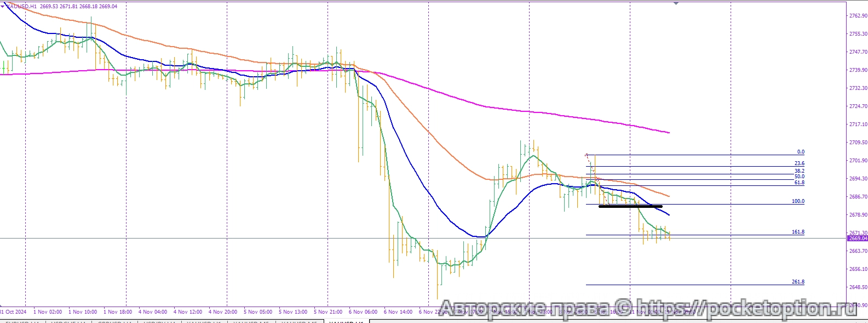Open the GBPUSD chart tab
Viewport: 868px width, 323px height.
coord(114,322)
